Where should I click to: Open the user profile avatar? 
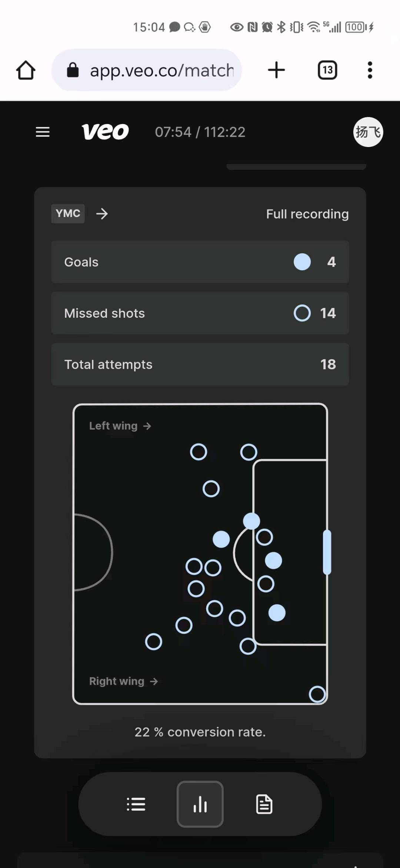click(x=368, y=132)
